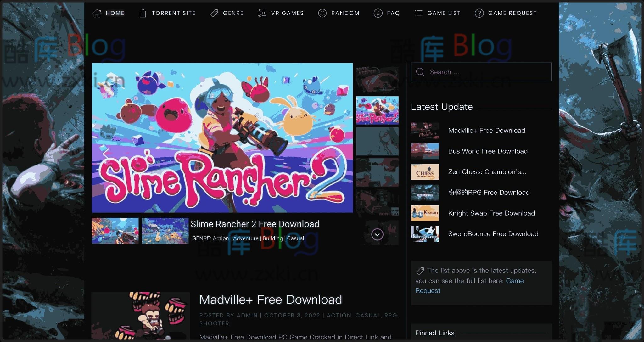Click the Torrent Site upload icon

tap(143, 13)
